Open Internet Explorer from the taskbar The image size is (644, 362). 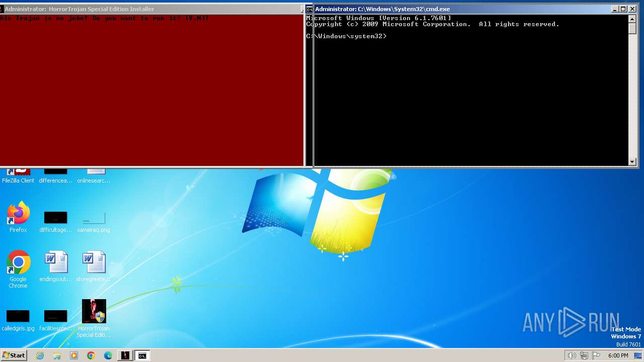tap(40, 355)
